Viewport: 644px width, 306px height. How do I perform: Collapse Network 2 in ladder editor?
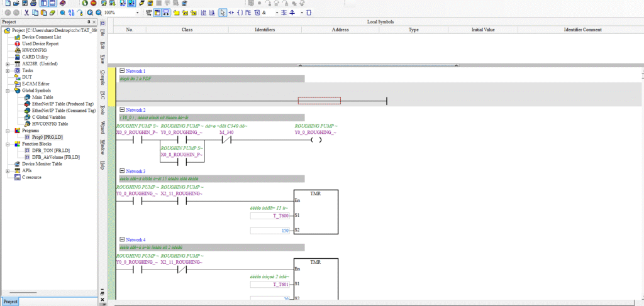(x=122, y=110)
